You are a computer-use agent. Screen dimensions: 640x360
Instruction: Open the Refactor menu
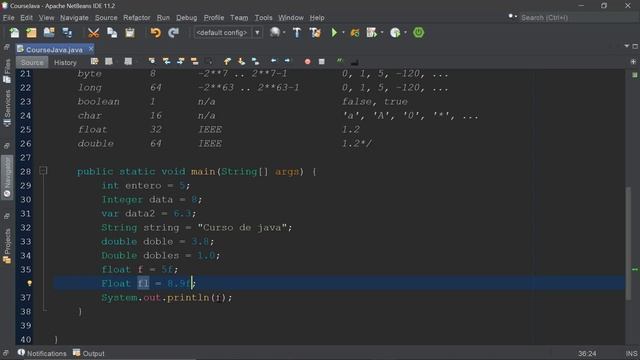coord(137,18)
